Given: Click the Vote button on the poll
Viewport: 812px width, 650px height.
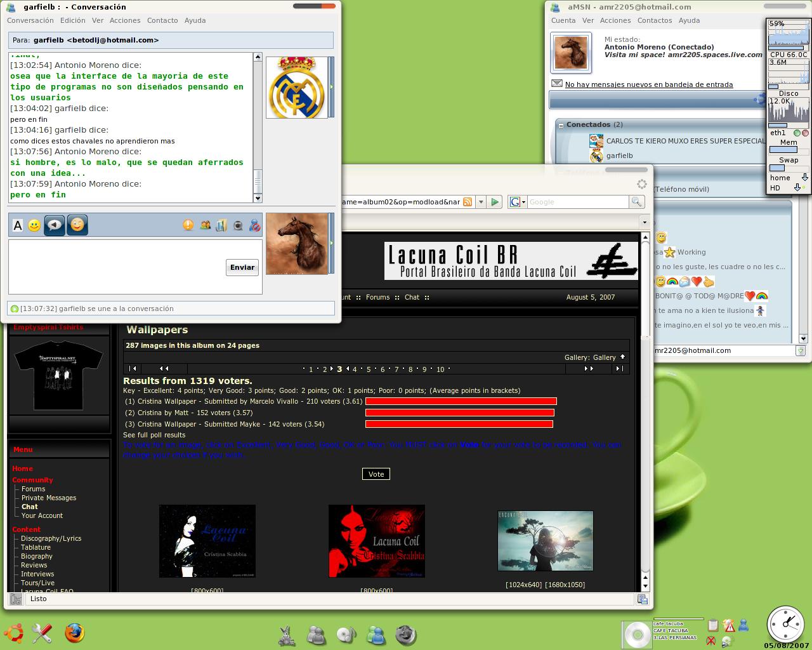Looking at the screenshot, I should pos(376,474).
